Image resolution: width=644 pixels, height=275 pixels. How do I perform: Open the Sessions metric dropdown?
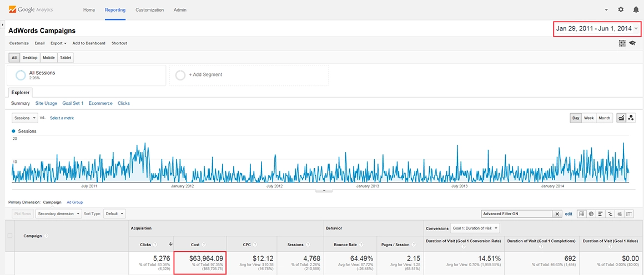coord(25,118)
